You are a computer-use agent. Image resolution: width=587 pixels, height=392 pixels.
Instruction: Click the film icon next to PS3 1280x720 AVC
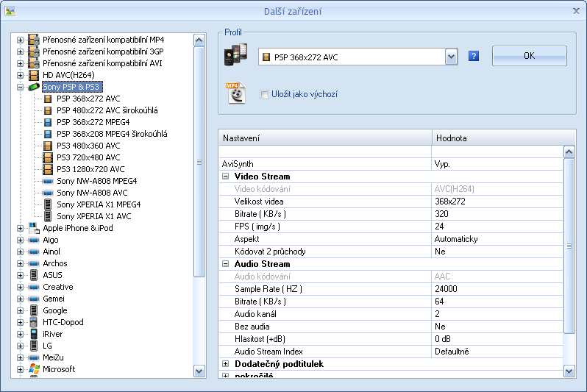tap(48, 169)
